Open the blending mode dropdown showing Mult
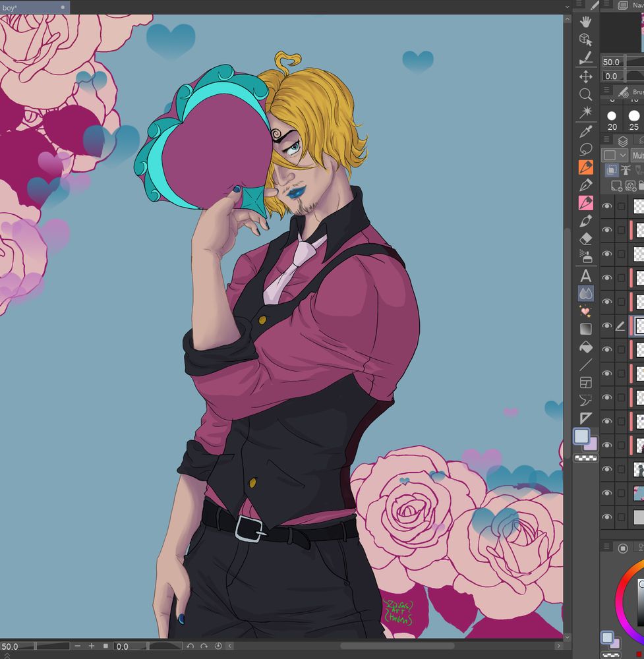The width and height of the screenshot is (644, 659). (637, 155)
